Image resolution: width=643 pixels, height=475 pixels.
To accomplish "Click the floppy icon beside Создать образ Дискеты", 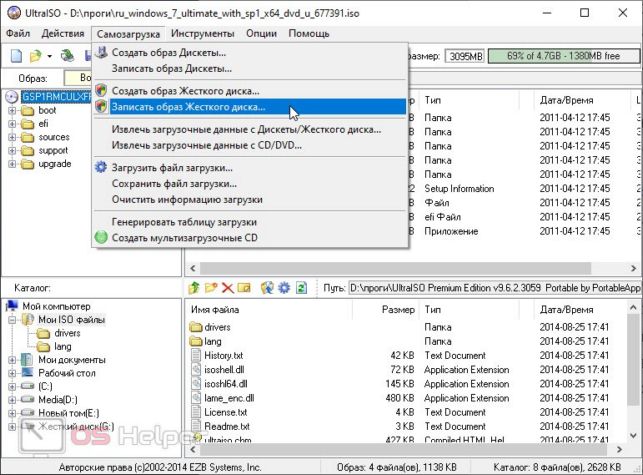I will tap(101, 53).
